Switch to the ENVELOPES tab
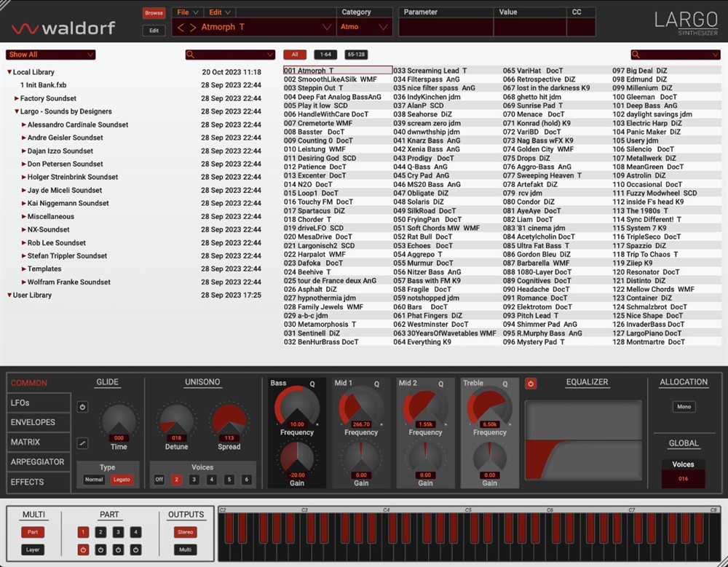The height and width of the screenshot is (567, 728). (33, 422)
